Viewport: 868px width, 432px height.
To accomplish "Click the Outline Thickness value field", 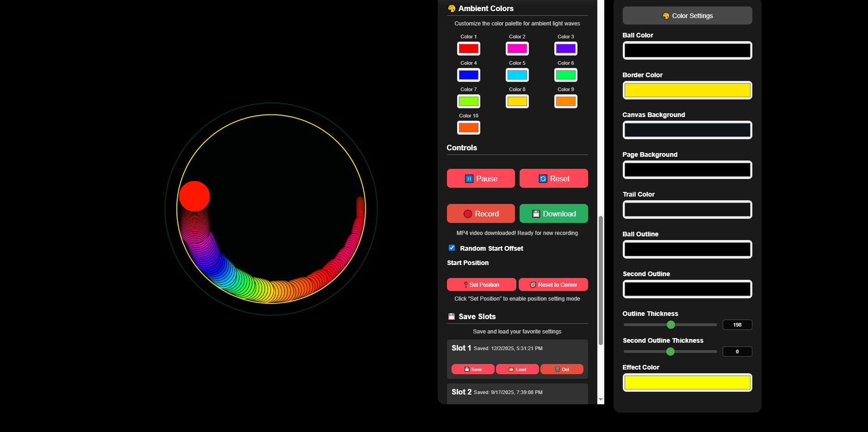I will (x=737, y=325).
